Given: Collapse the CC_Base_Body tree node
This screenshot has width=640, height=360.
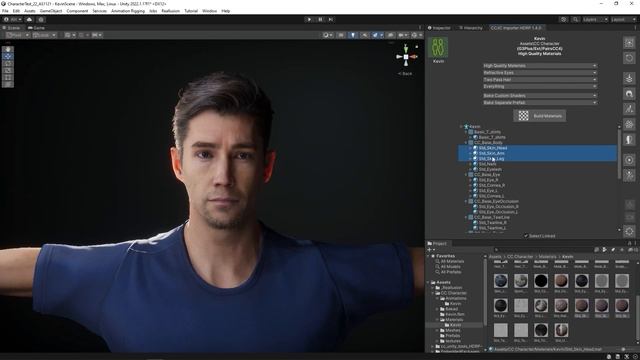Looking at the screenshot, I should click(466, 142).
